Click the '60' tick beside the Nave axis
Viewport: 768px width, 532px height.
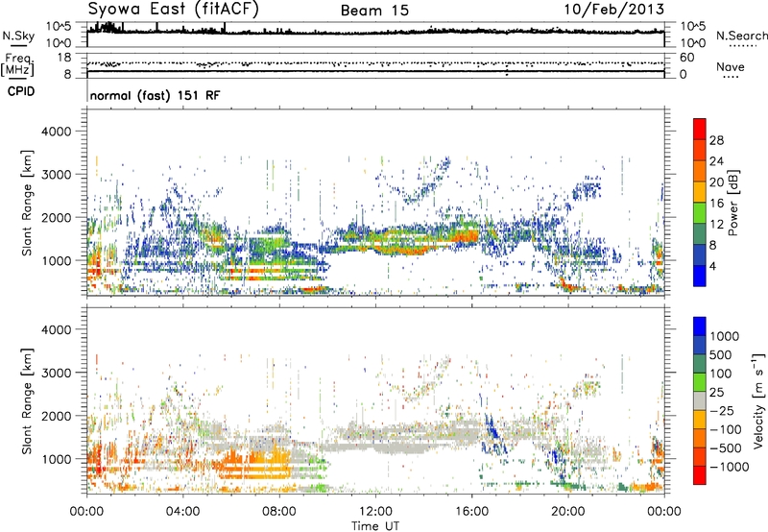point(686,58)
